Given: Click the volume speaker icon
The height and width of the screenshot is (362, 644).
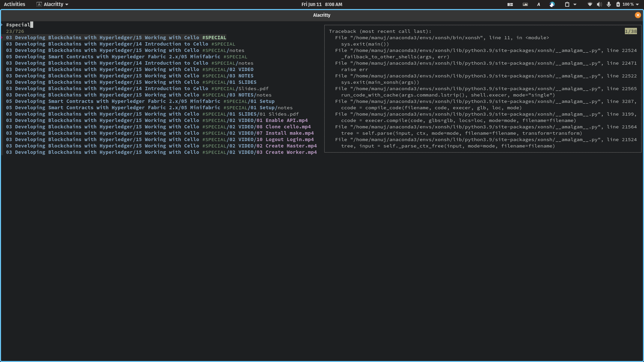Looking at the screenshot, I should click(x=599, y=4).
